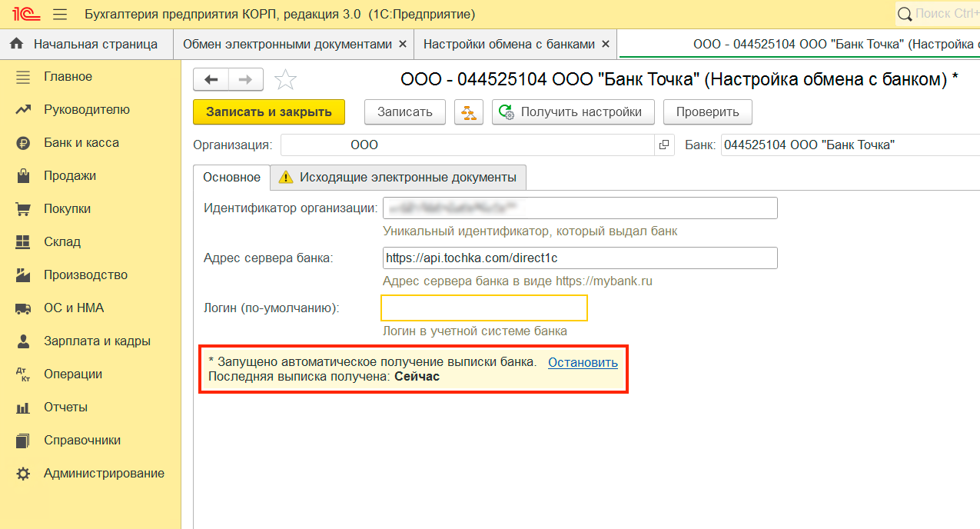980x529 pixels.
Task: Close the Настройки обмена с банками tab
Action: coord(606,45)
